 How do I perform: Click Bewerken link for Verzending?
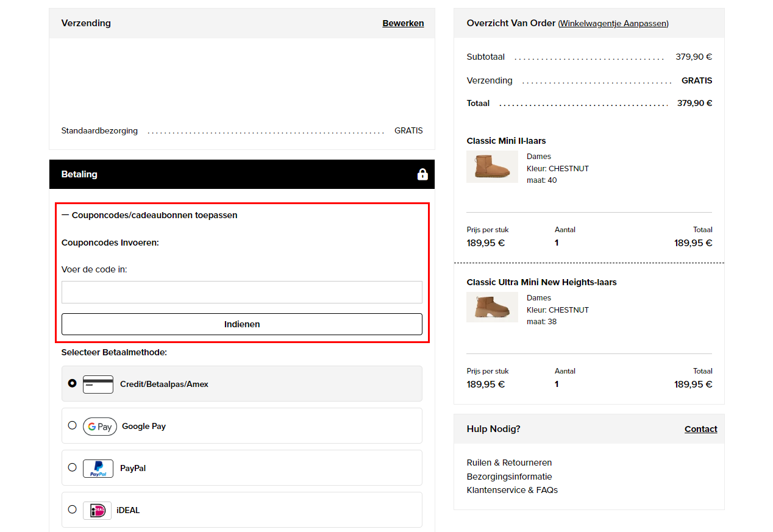[x=403, y=23]
